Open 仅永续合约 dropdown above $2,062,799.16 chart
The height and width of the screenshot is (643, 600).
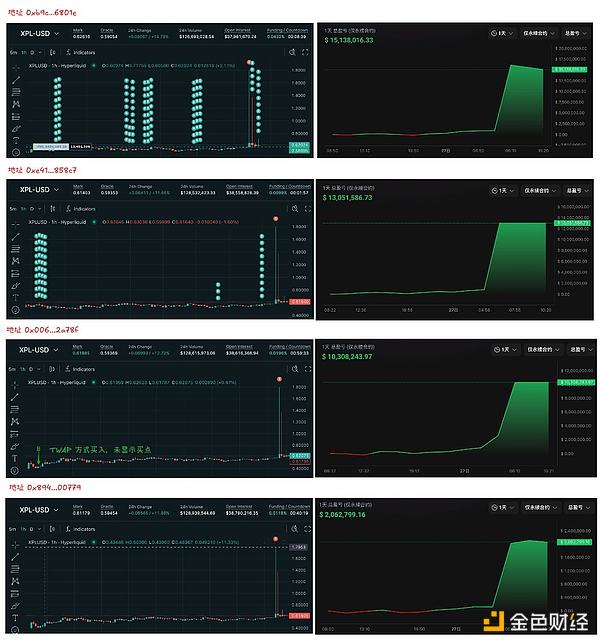[541, 507]
